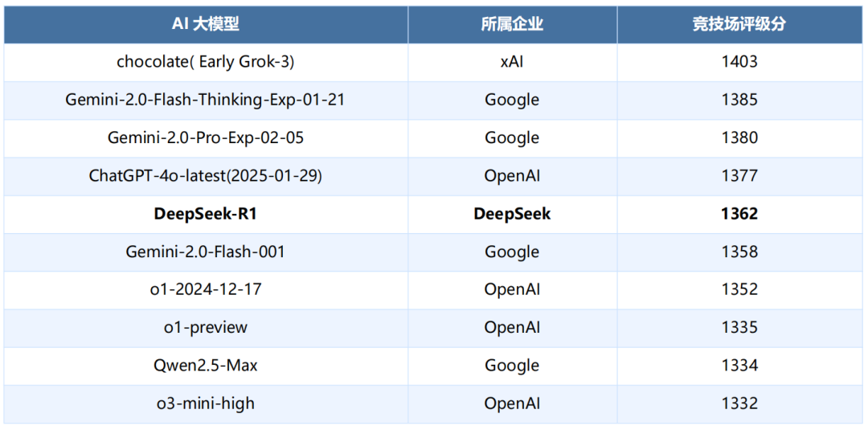Select the "o3-mini-high" cell
This screenshot has width=868, height=430.
tap(206, 404)
